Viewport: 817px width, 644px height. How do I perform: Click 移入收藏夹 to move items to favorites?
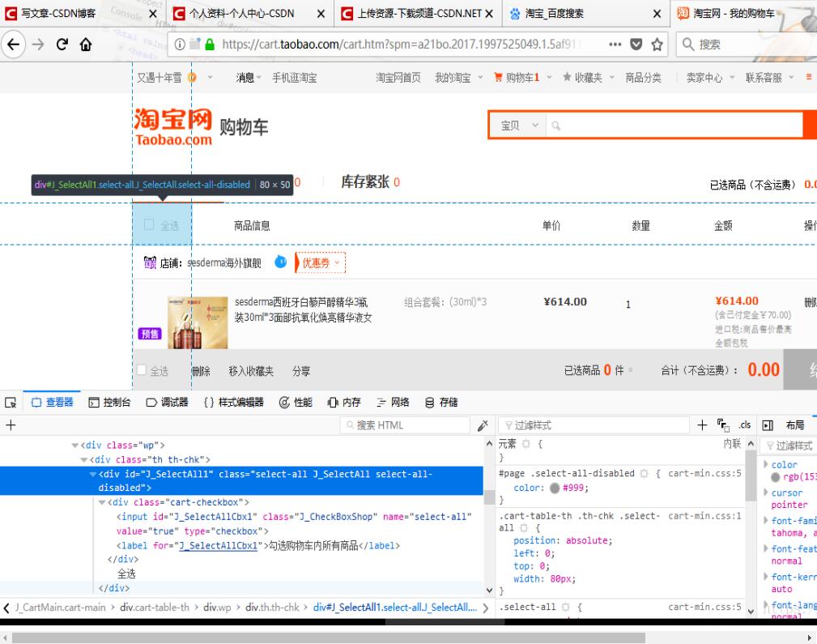tap(251, 371)
